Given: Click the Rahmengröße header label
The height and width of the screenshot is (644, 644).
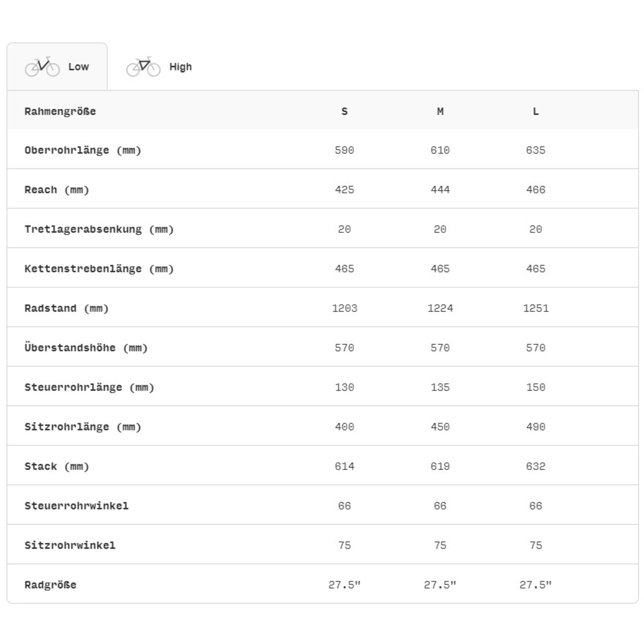Looking at the screenshot, I should (60, 111).
